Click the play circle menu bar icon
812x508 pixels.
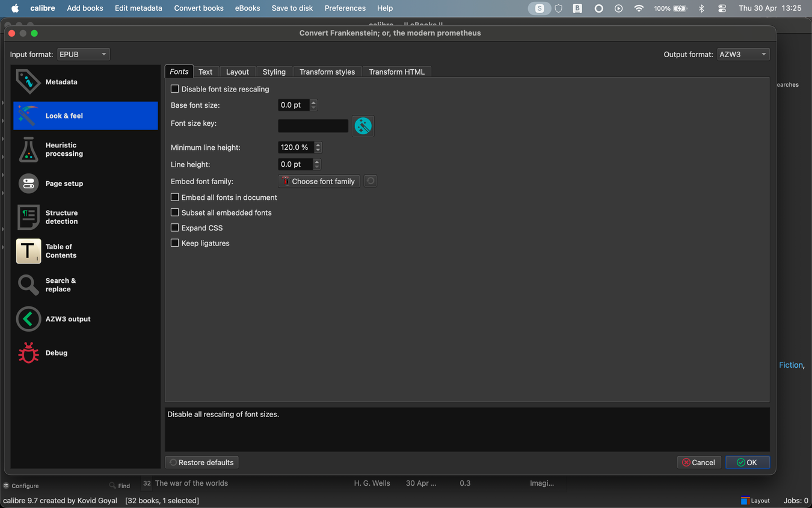tap(619, 8)
